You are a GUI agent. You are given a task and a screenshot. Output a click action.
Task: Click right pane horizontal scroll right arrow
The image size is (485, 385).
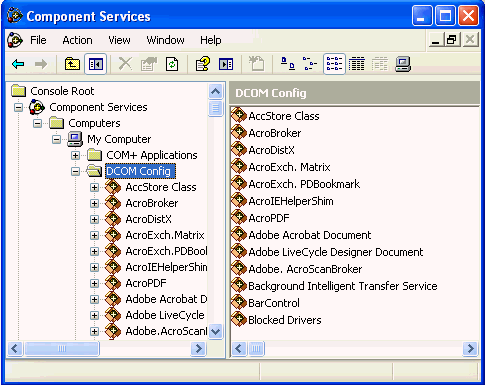(471, 349)
